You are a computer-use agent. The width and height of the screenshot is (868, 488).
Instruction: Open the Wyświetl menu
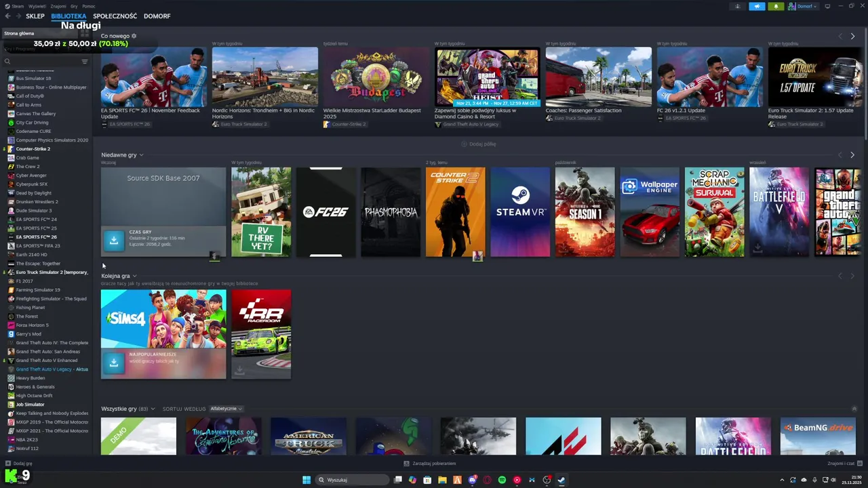(x=37, y=6)
